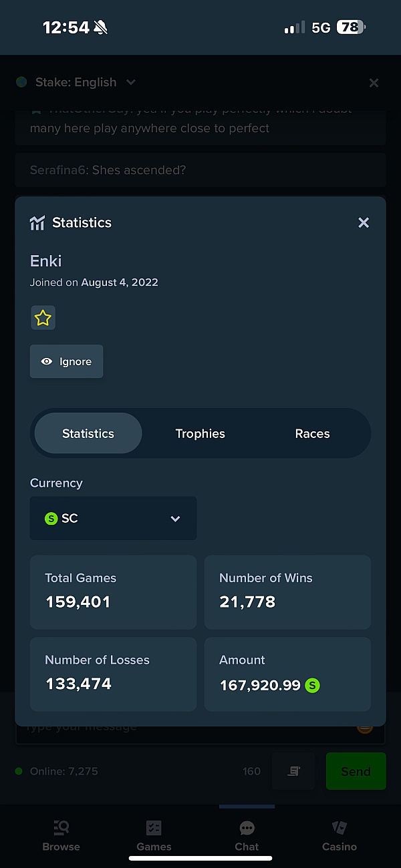Click the green SC coin icon next to Amount
The width and height of the screenshot is (401, 868).
[x=312, y=686]
